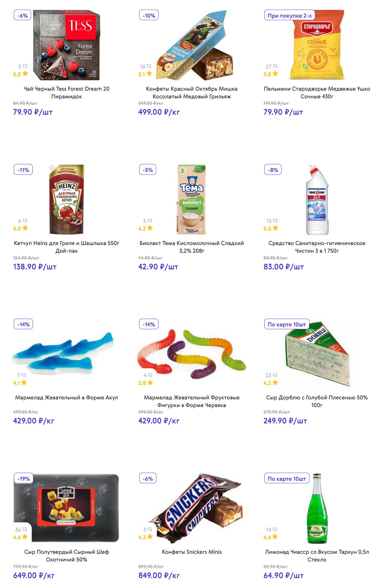Click the star rating on Дорблю cheese
Screen dimensions: 388x588
[275, 382]
